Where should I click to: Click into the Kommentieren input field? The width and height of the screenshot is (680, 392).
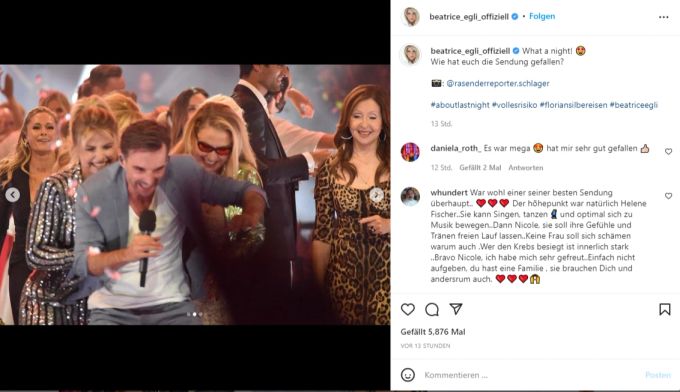click(529, 375)
